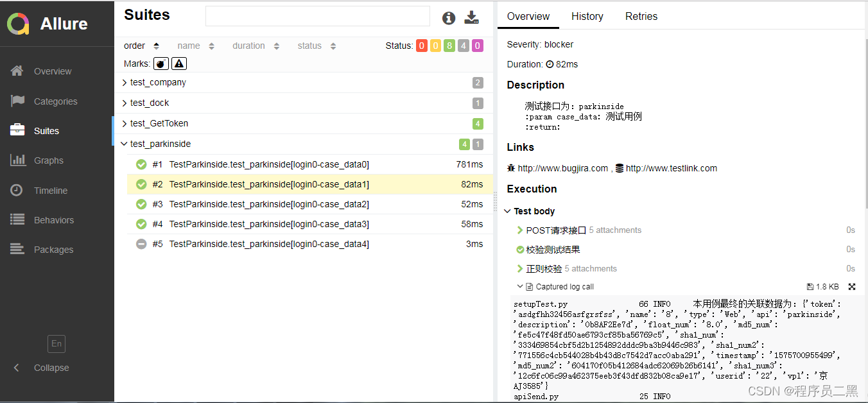This screenshot has width=868, height=403.
Task: Click the pane splitter handle
Action: pyautogui.click(x=495, y=201)
